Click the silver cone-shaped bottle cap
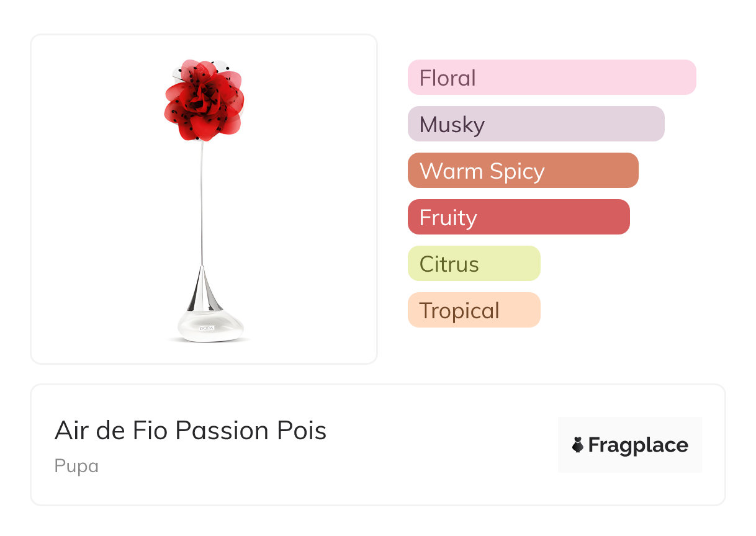This screenshot has height=536, width=756. tap(203, 290)
